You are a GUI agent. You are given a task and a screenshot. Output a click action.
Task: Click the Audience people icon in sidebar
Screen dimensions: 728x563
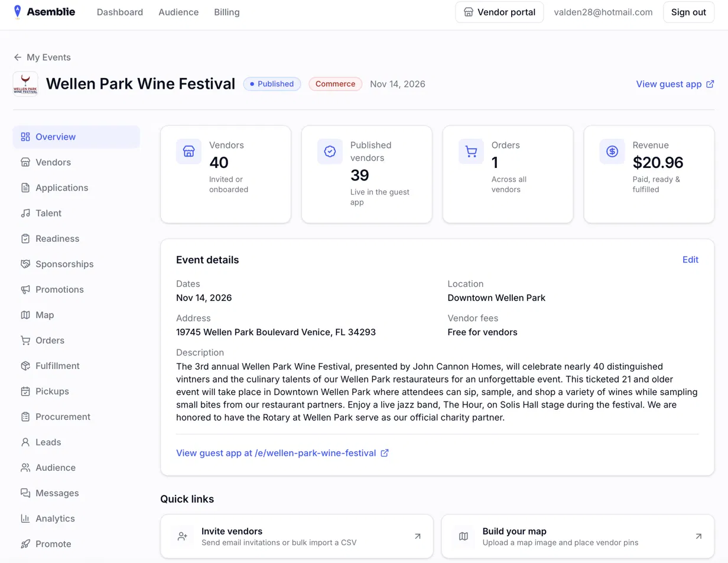25,467
